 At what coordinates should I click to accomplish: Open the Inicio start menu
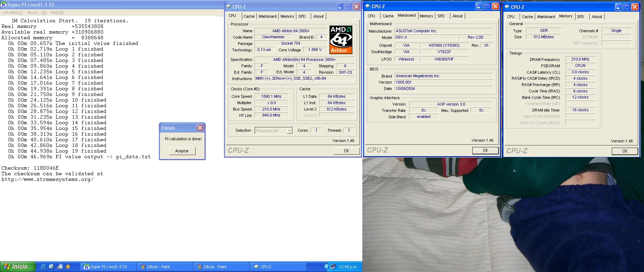pyautogui.click(x=18, y=267)
